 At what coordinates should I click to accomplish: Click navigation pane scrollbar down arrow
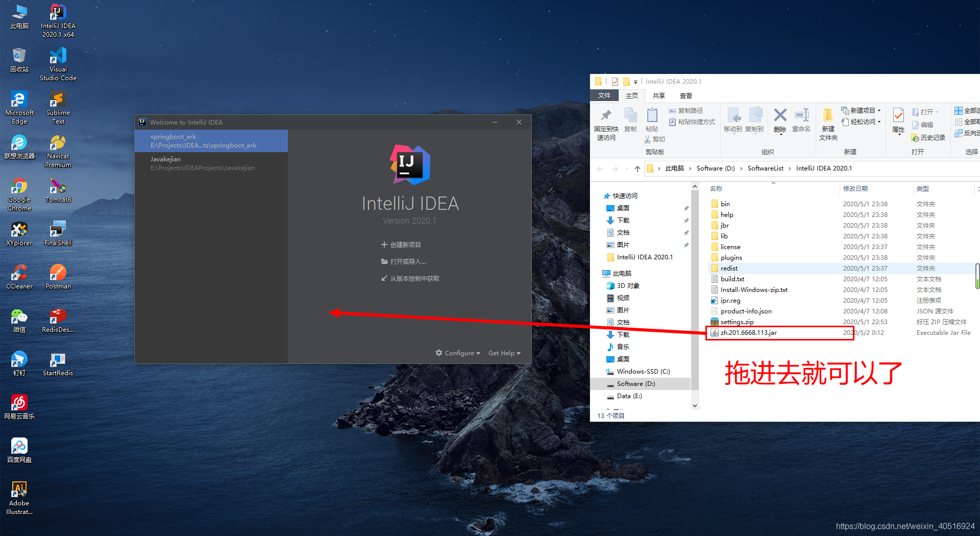point(695,406)
